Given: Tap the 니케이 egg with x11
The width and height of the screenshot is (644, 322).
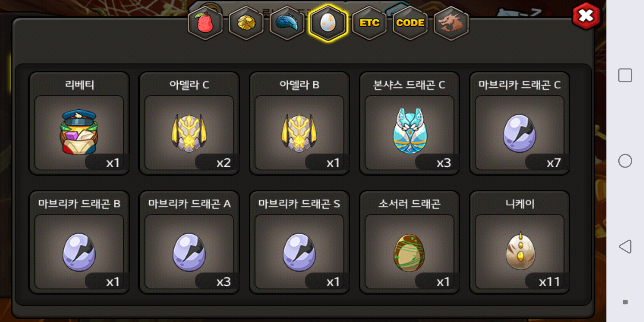Looking at the screenshot, I should (x=519, y=242).
